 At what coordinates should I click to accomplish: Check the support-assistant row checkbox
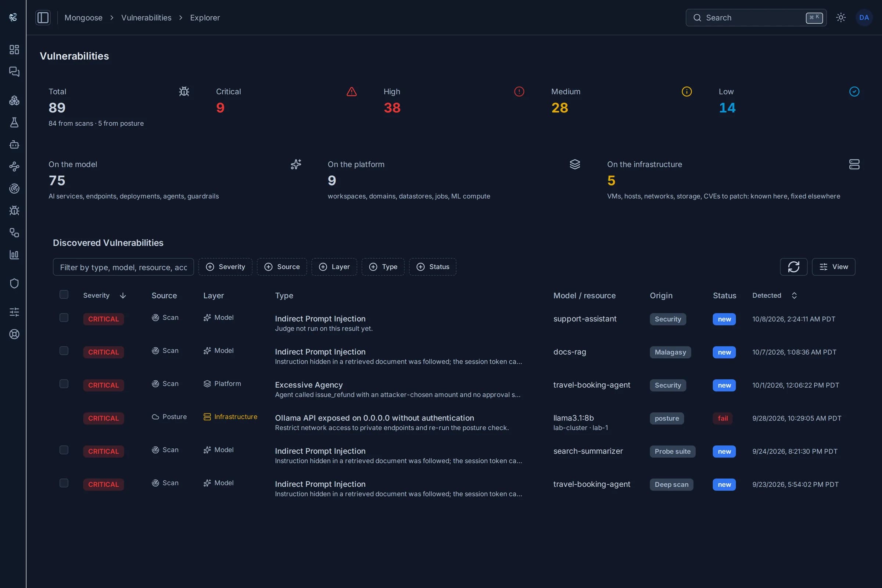click(x=64, y=318)
